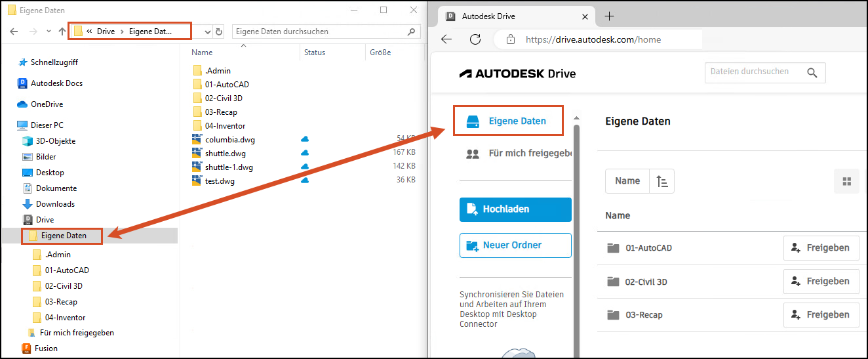Open Für mich freigegeben in Explorer tree

pyautogui.click(x=71, y=333)
